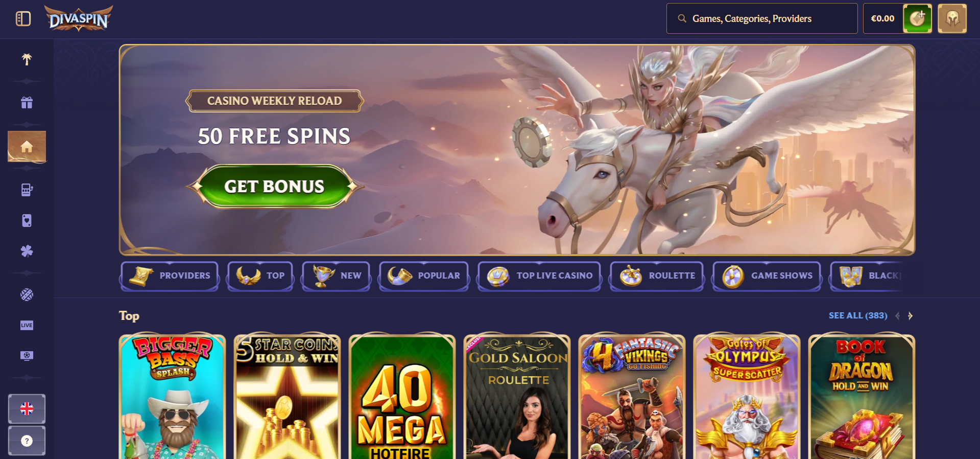Open the palm tree sidebar icon
Viewport: 980px width, 459px height.
click(27, 59)
